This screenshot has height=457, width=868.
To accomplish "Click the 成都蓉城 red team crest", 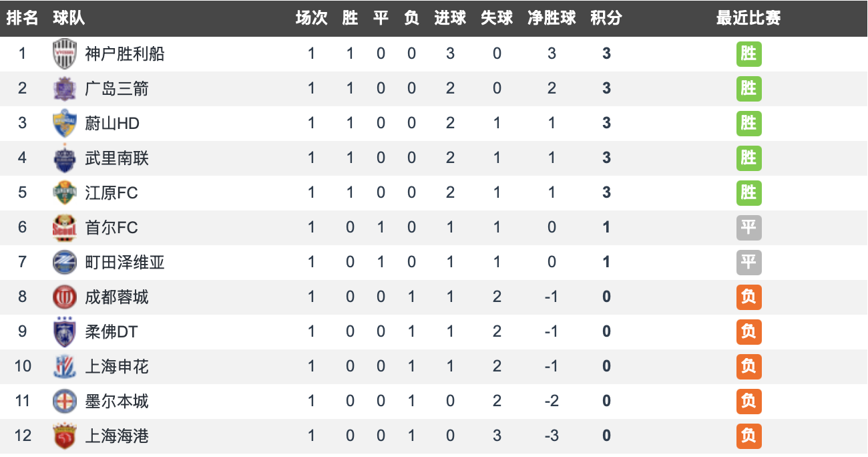I will tap(65, 297).
